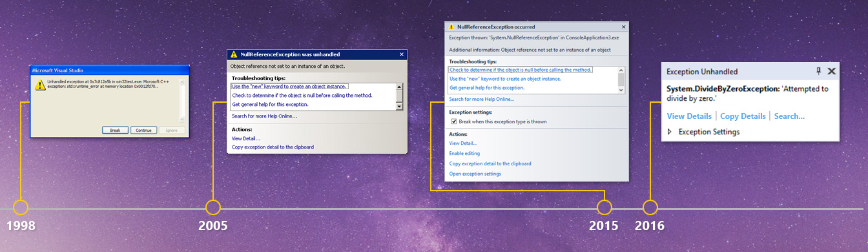Click the 'Copy Details' link
This screenshot has height=252, width=868.
(x=743, y=116)
